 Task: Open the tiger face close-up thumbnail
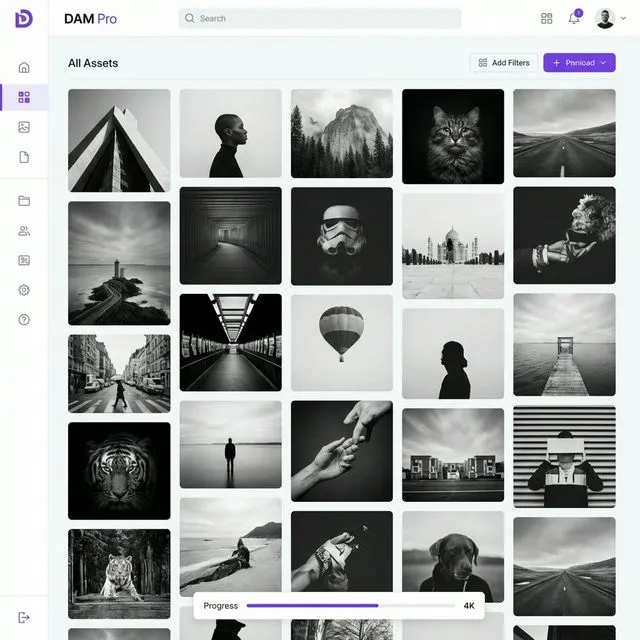coord(119,471)
